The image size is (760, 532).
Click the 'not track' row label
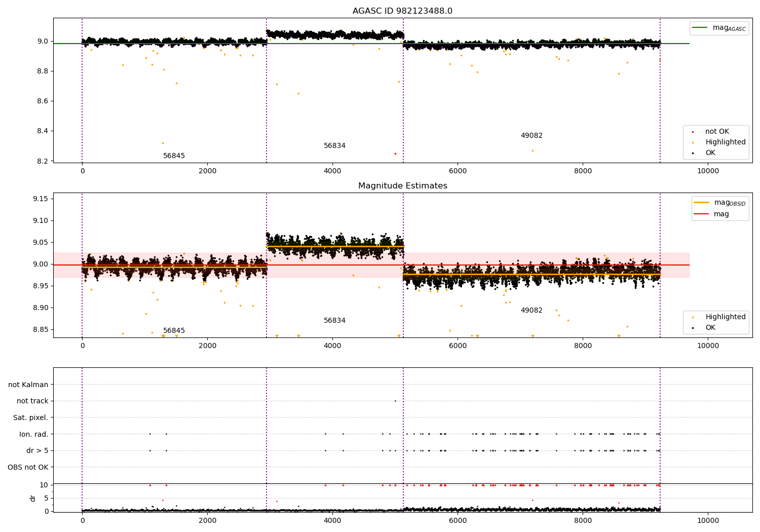tap(32, 401)
